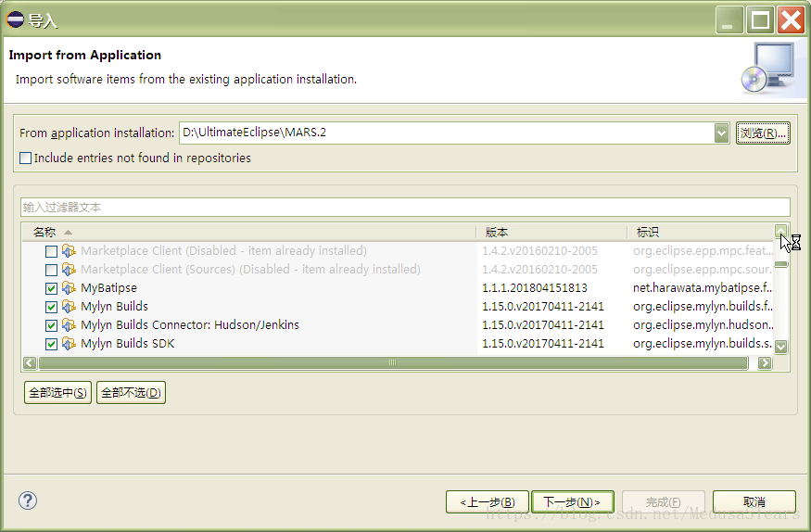Screen dimensions: 811x532
Task: Select the MyBatipse row name
Action: tap(108, 288)
